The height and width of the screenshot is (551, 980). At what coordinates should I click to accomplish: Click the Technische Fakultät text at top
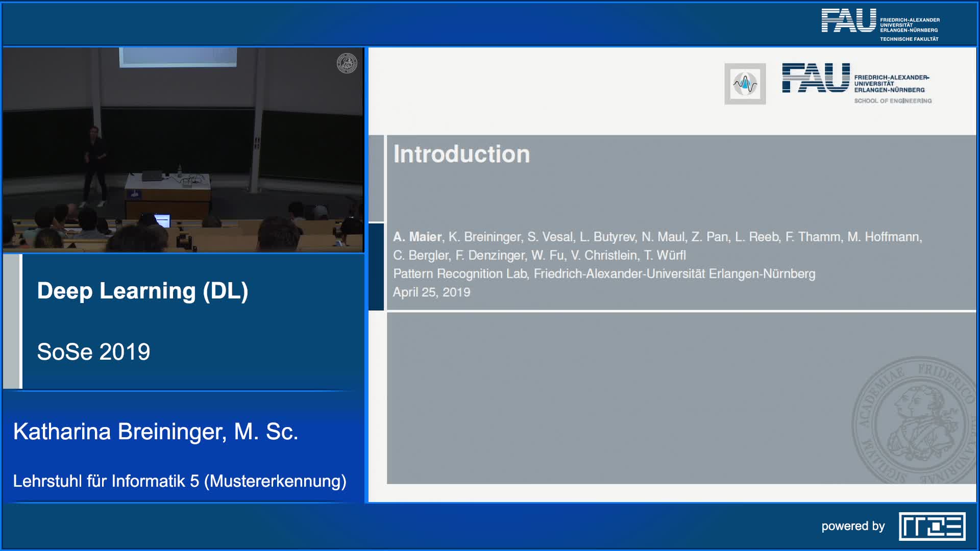(x=909, y=39)
